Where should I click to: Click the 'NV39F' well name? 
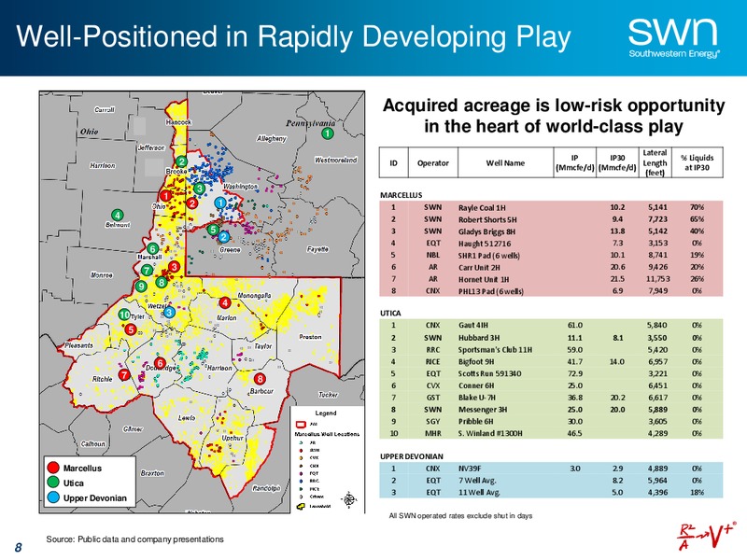click(x=470, y=469)
